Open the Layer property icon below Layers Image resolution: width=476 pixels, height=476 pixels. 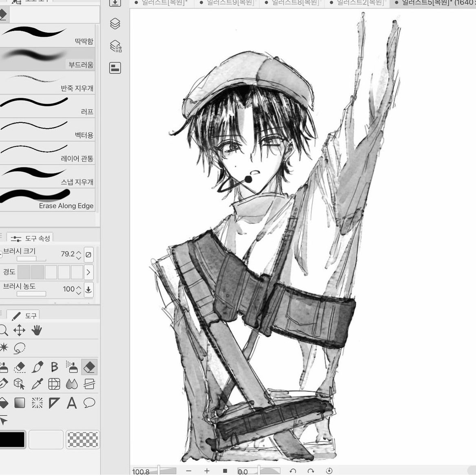point(115,46)
